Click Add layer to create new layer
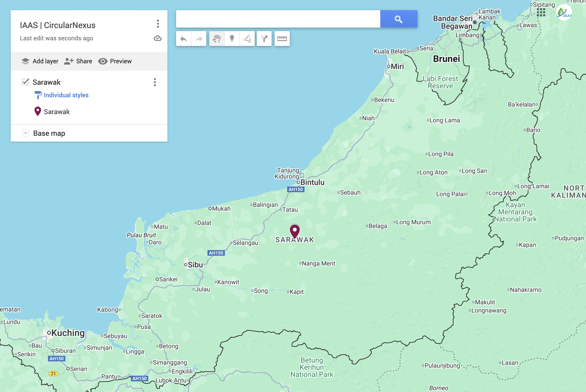 (40, 61)
